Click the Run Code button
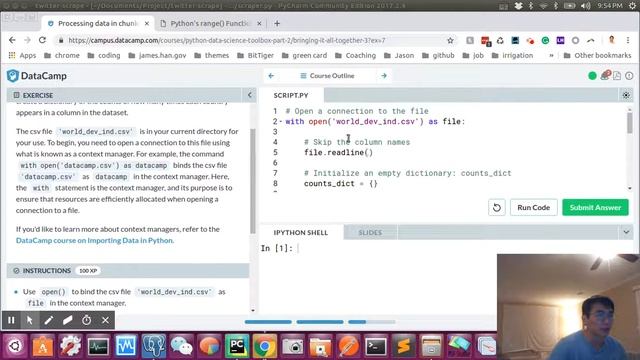This screenshot has width=640, height=360. pos(533,207)
